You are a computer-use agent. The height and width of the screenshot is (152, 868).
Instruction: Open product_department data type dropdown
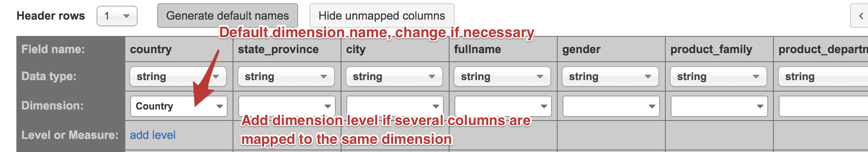[x=823, y=76]
